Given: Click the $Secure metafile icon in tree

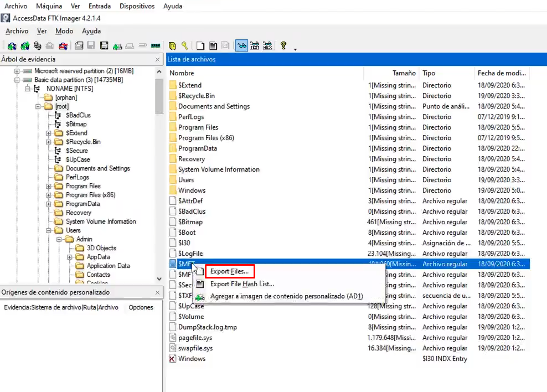Looking at the screenshot, I should [x=58, y=150].
